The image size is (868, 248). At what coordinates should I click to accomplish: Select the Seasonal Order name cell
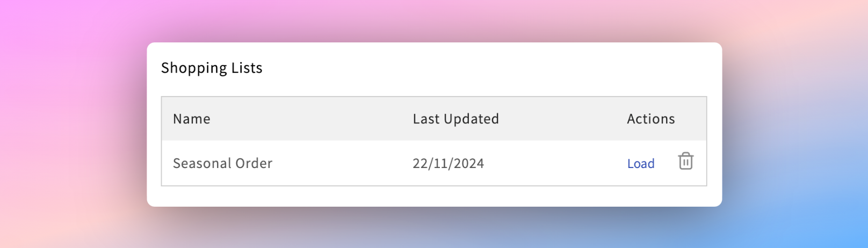point(222,163)
